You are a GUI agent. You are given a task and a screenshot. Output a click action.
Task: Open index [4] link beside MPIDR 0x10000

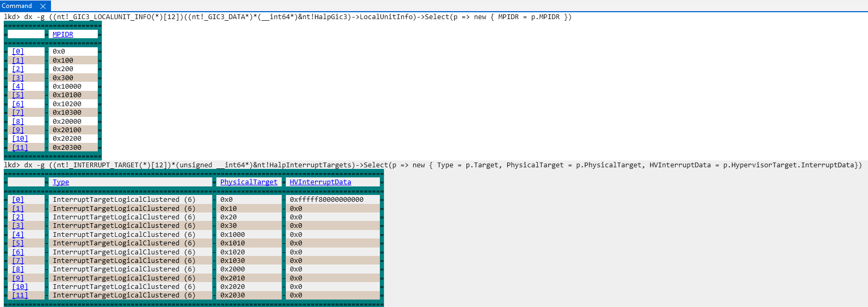click(x=18, y=87)
